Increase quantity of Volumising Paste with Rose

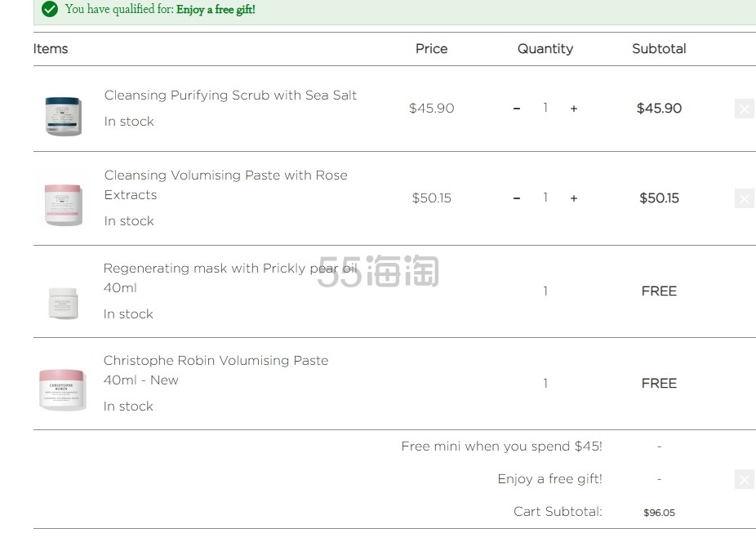point(574,198)
